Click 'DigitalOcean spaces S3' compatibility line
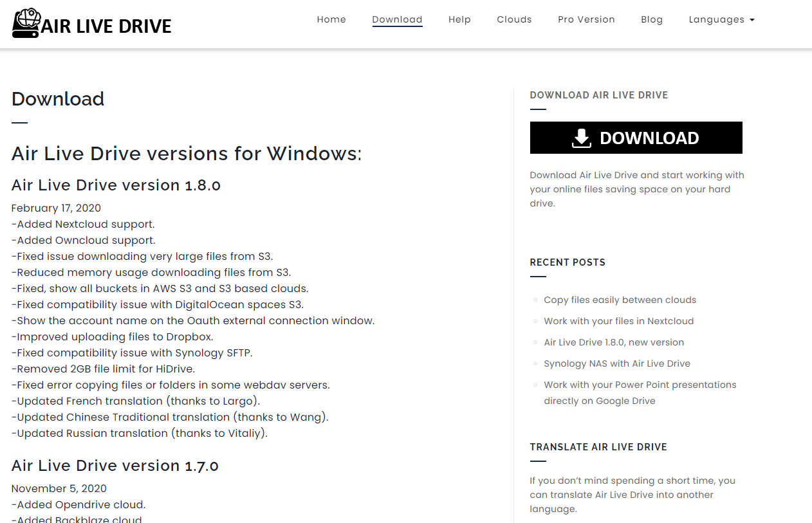This screenshot has width=812, height=523. coord(158,304)
